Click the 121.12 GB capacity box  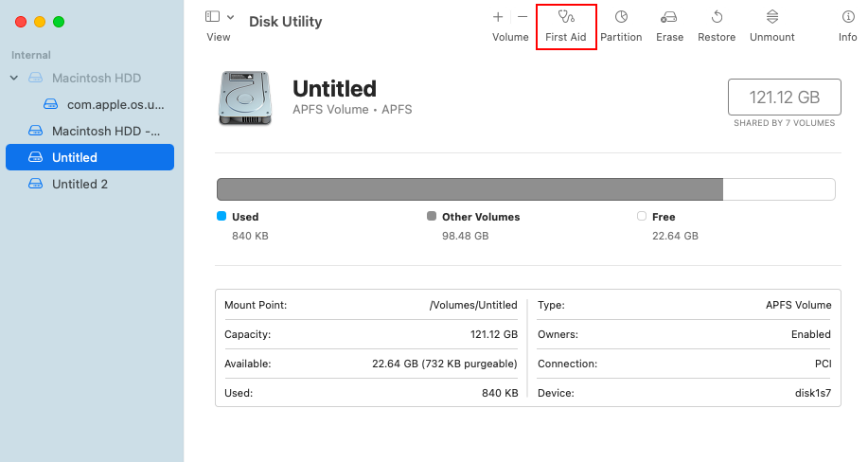pyautogui.click(x=785, y=97)
